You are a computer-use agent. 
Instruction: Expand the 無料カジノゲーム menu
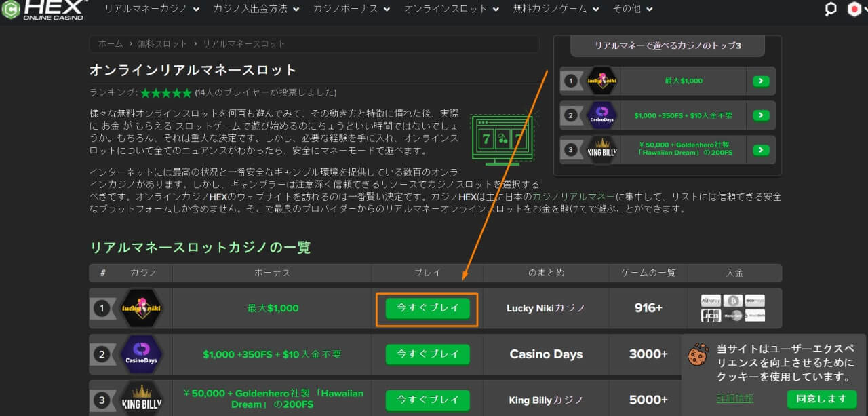click(x=556, y=10)
